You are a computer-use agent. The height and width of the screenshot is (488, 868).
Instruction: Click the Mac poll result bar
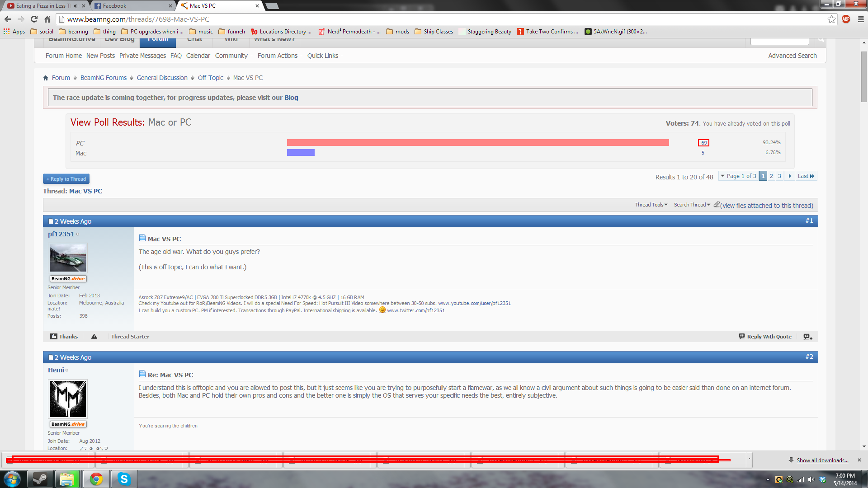point(301,153)
